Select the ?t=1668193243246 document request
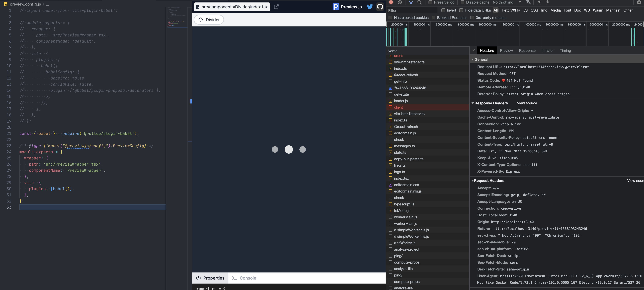The image size is (644, 290). click(x=427, y=88)
